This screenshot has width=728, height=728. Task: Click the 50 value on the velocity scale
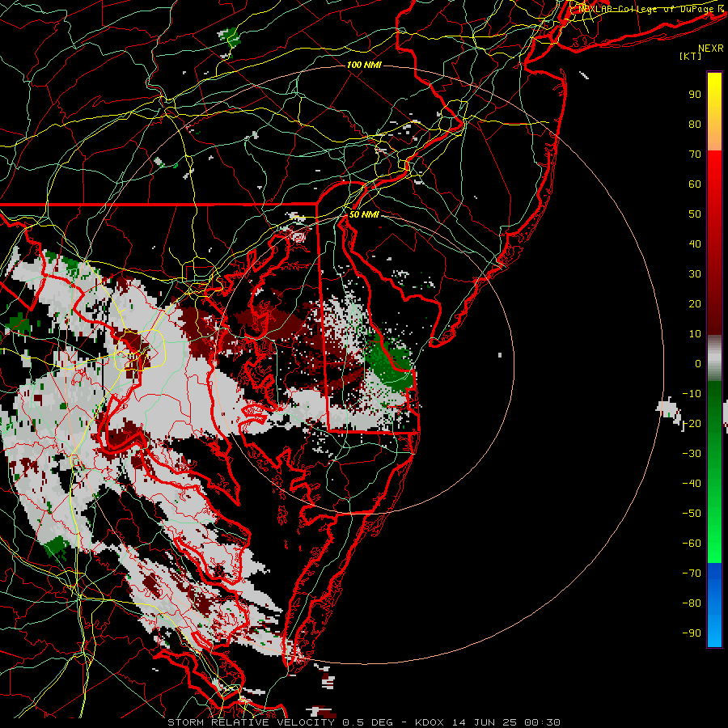coord(695,214)
